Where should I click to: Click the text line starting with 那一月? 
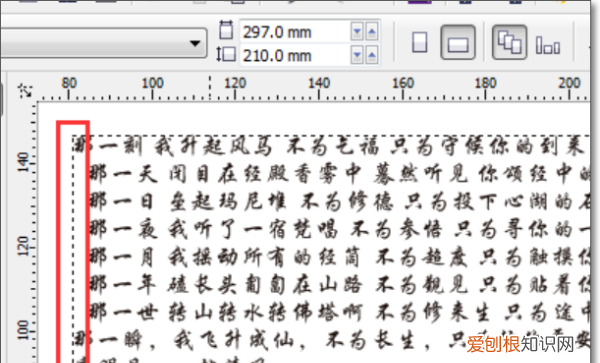click(x=340, y=257)
